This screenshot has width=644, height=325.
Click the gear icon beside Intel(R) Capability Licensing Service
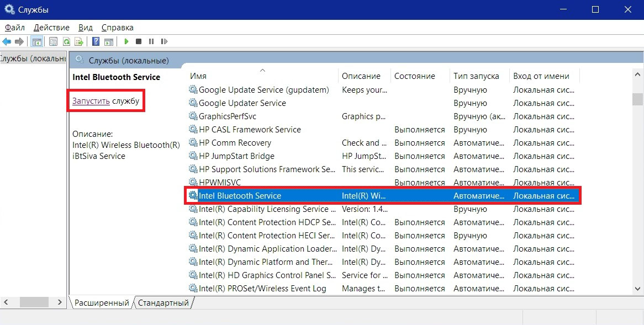(193, 209)
